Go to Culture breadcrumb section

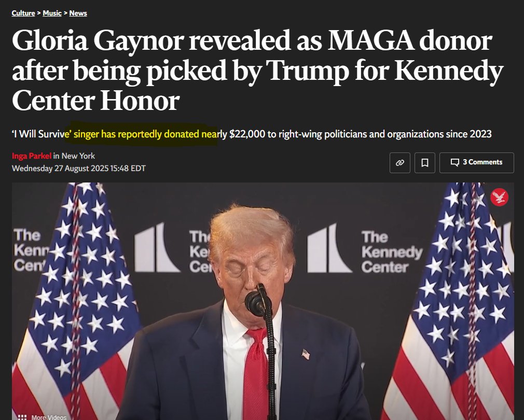click(23, 13)
